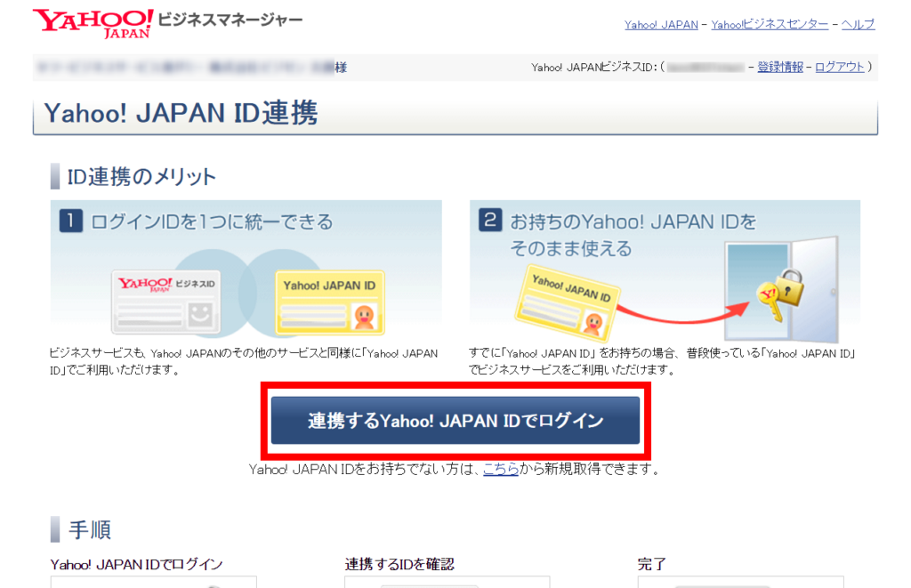Open the Yahoo!ビジネスセンター link

click(770, 24)
